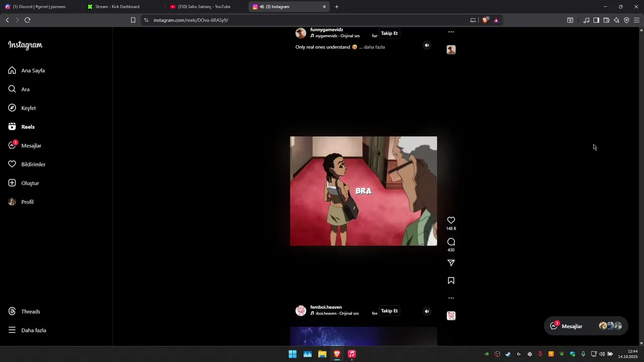Share the reel with the paper plane icon

coord(451,263)
